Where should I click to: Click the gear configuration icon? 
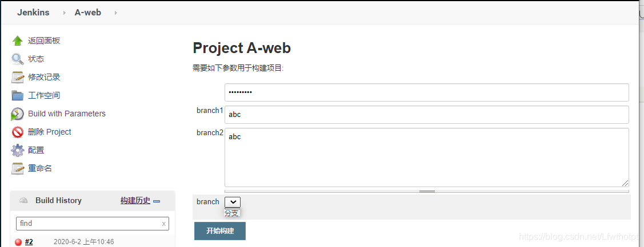coord(18,150)
